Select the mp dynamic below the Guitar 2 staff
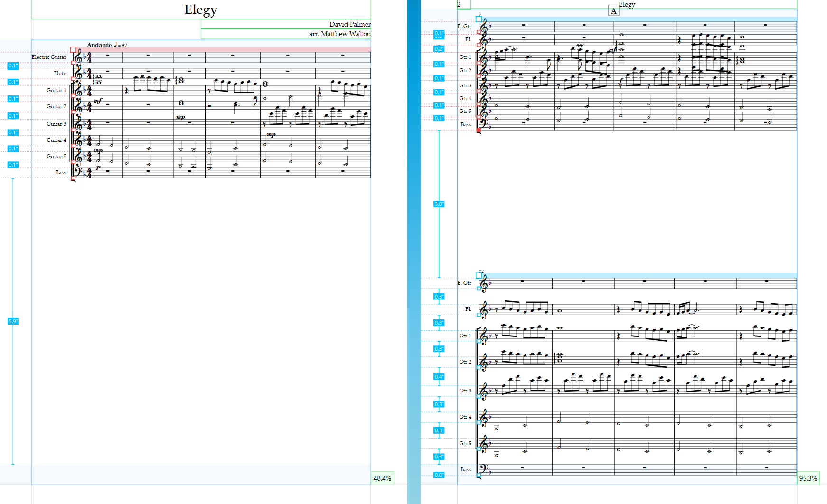 180,117
